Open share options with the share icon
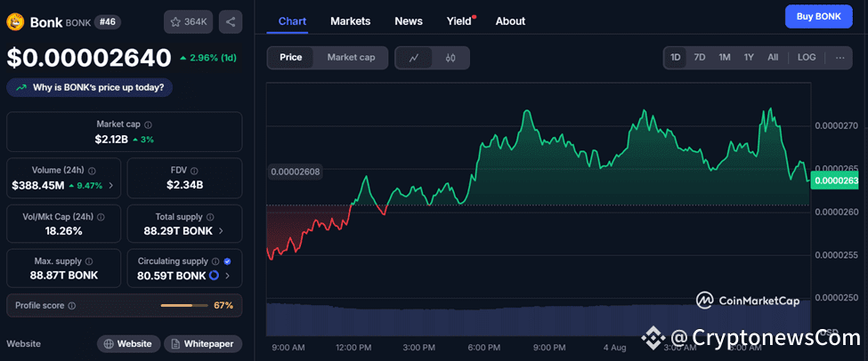 231,22
